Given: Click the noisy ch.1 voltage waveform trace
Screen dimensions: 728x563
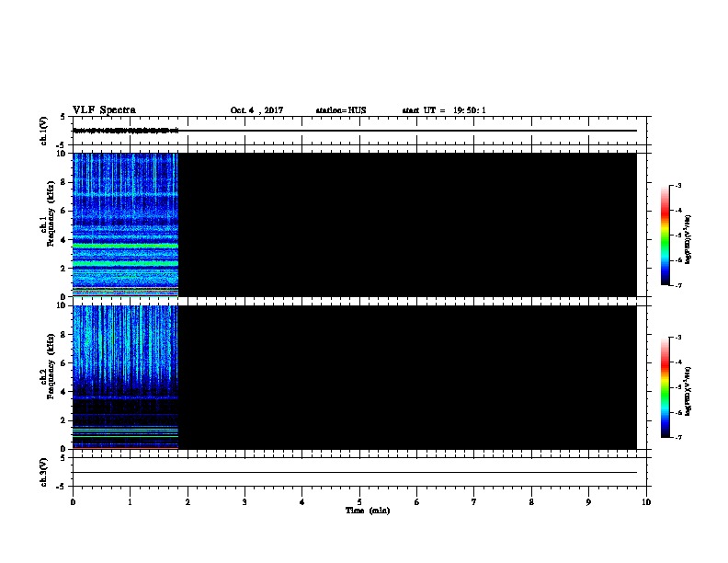Looking at the screenshot, I should [125, 131].
